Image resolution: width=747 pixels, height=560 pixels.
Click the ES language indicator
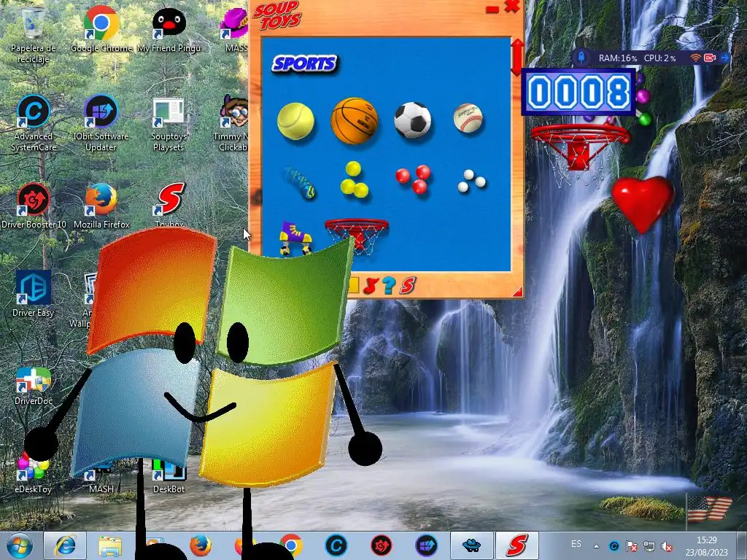[576, 544]
